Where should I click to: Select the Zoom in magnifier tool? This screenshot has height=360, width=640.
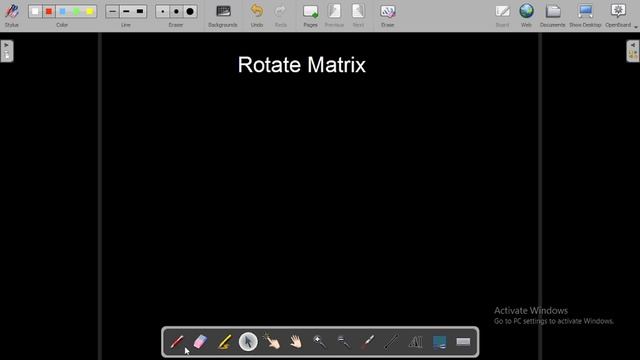(x=320, y=342)
